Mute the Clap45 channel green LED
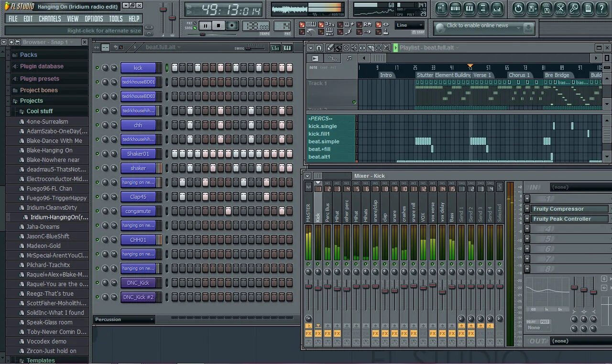 (x=98, y=197)
